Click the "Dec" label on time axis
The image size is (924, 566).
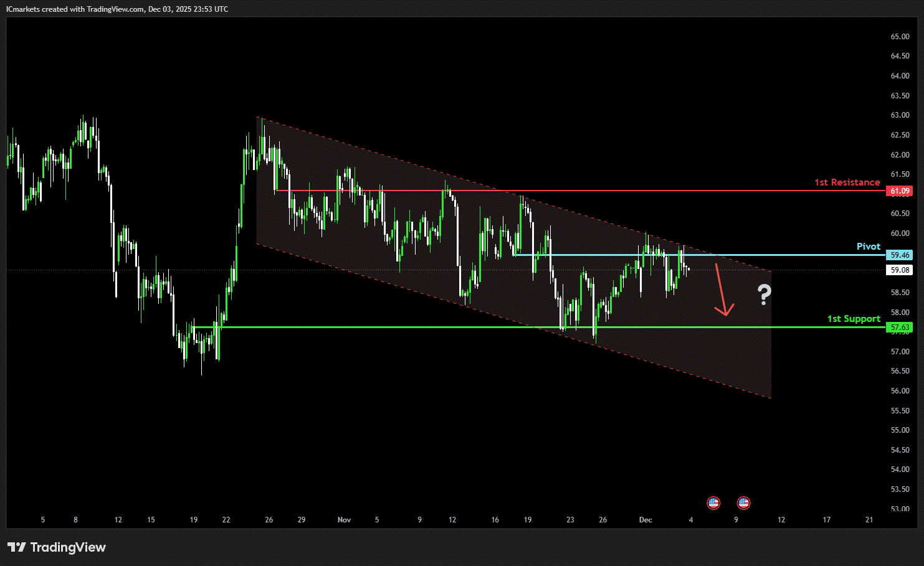(645, 520)
